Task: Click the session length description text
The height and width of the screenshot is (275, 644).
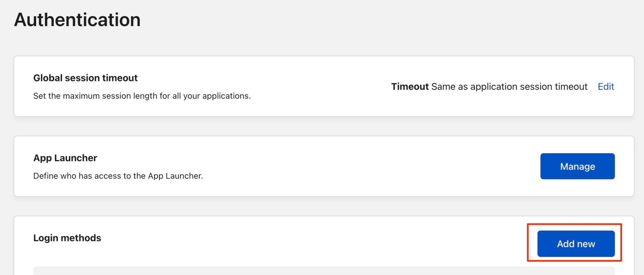Action: point(142,96)
